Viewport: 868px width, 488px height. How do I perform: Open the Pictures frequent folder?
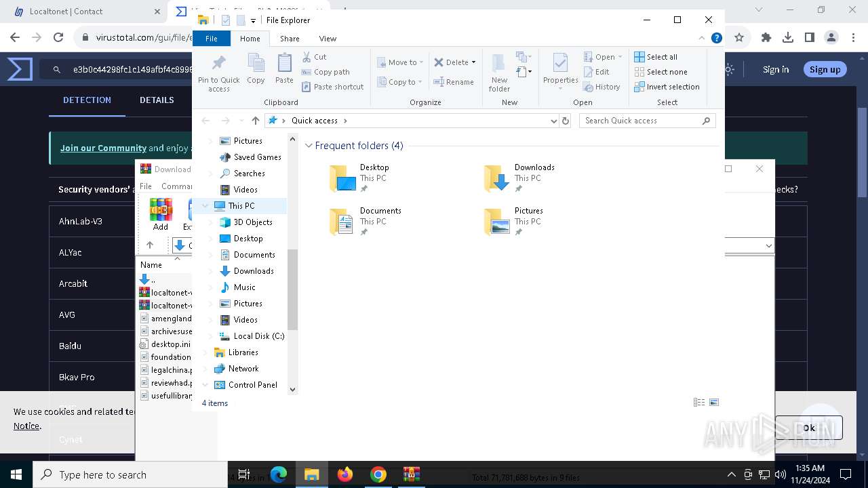513,222
